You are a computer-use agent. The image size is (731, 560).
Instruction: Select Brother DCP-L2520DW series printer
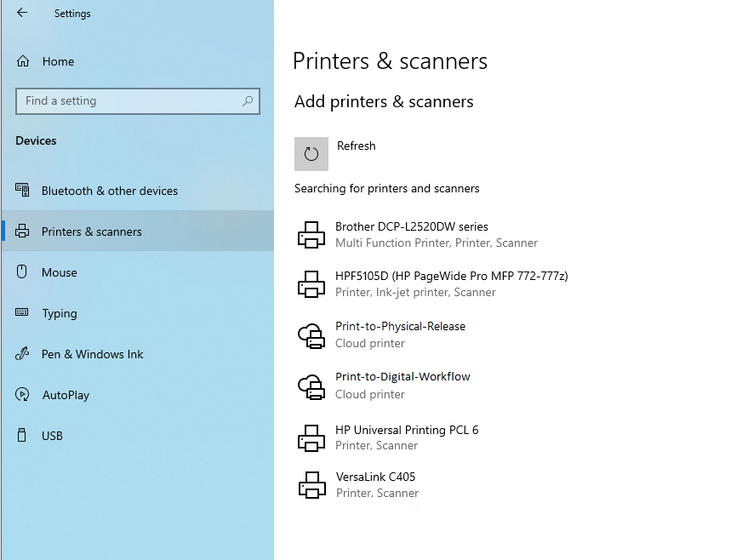pyautogui.click(x=412, y=226)
